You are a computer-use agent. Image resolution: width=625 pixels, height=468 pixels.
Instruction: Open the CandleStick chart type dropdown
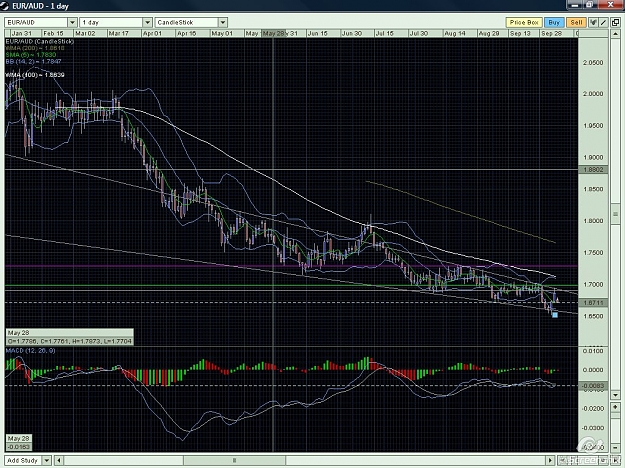(x=223, y=22)
